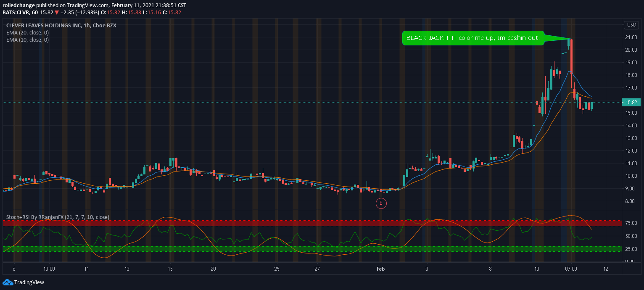Click the 18.00 price axis label

631,75
